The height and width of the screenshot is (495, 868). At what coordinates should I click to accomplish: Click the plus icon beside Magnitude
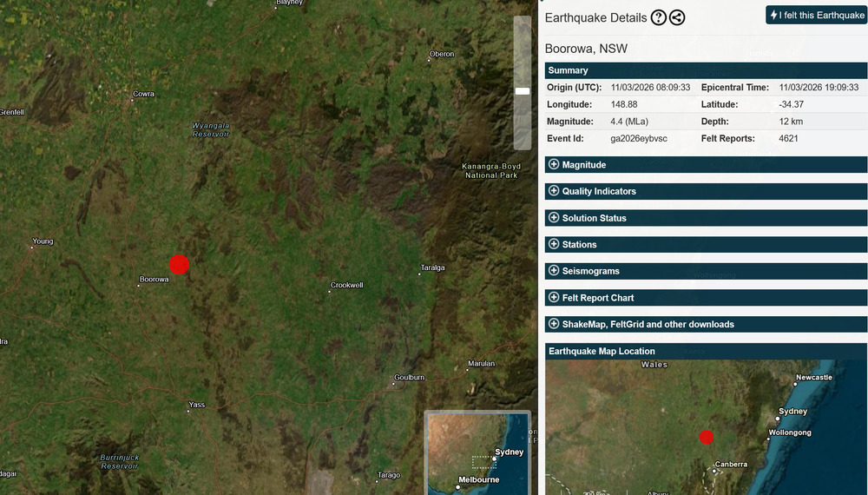coord(554,165)
